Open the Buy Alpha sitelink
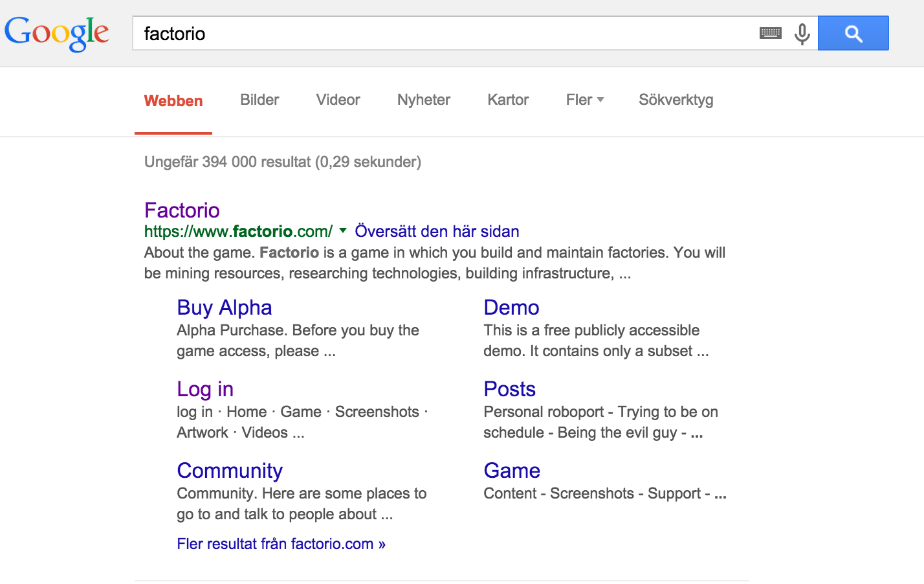This screenshot has width=924, height=584. tap(224, 307)
